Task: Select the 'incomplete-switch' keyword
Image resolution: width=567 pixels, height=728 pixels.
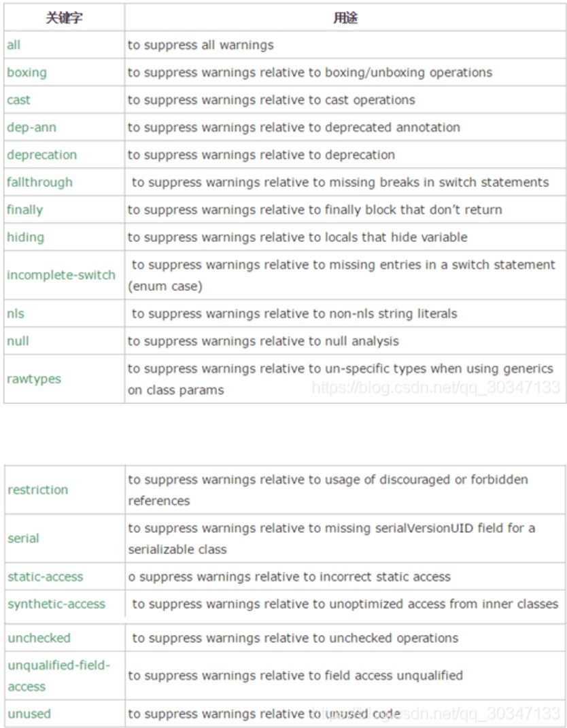Action: [61, 275]
